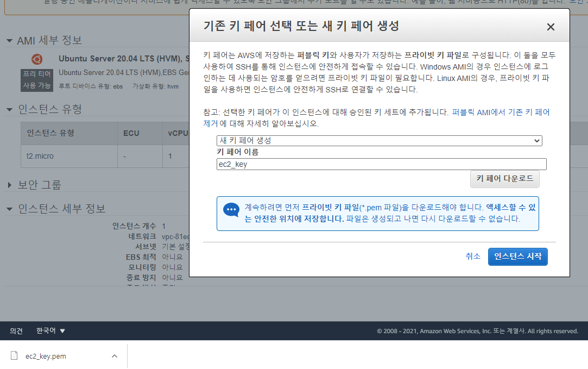The height and width of the screenshot is (369, 588).
Task: Open the 한국어 language dropdown
Action: point(50,331)
